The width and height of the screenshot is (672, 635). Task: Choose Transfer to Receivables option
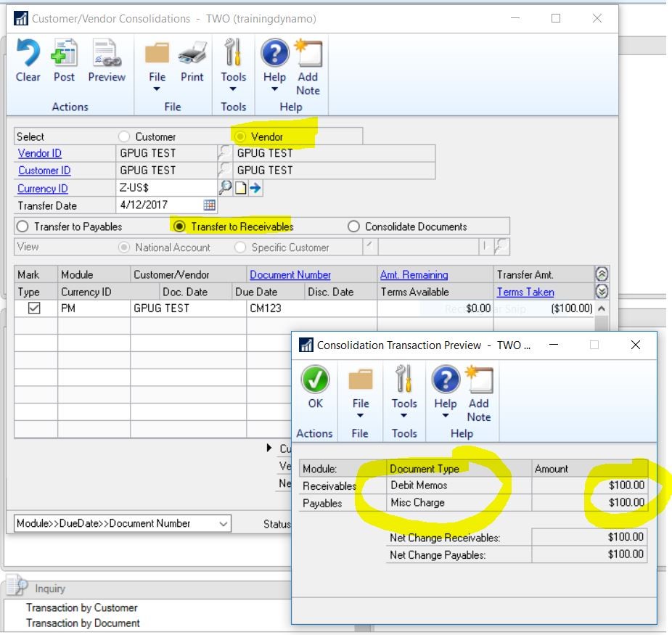[179, 226]
